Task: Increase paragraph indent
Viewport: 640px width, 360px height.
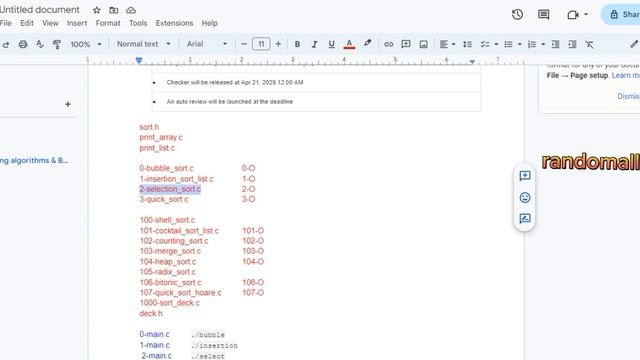Action: coord(572,44)
